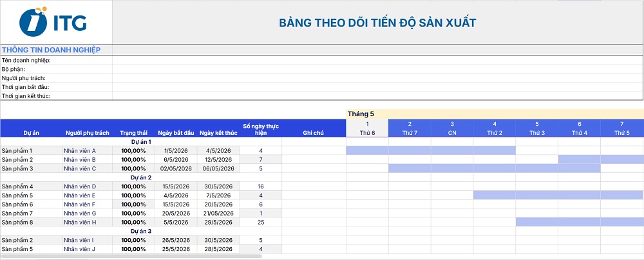Viewport: 644px width, 260px height.
Task: Select the 'Sản phẩm 8' cell
Action: click(x=31, y=222)
